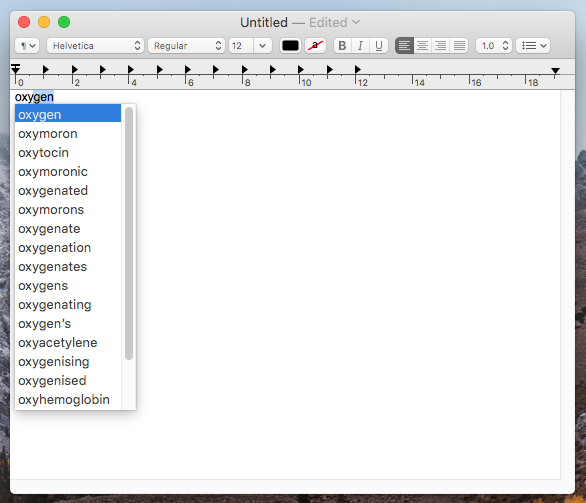
Task: Align text right
Action: tap(441, 46)
